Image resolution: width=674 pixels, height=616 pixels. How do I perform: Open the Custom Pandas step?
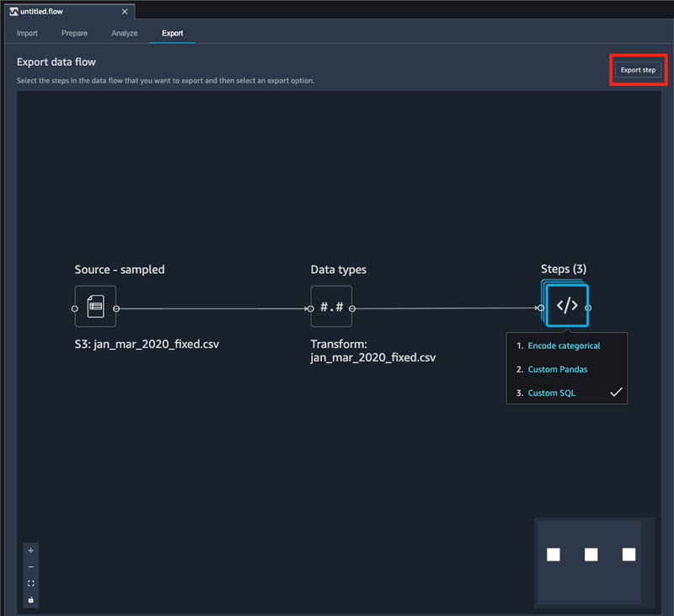coord(558,369)
